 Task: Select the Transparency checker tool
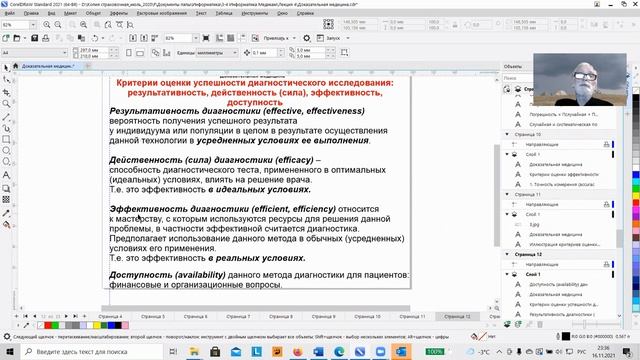point(6,200)
